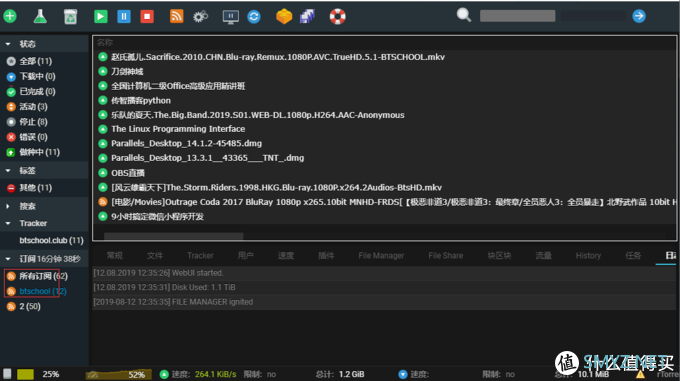Click the torrent list horizontal scrollbar
The height and width of the screenshot is (381, 680).
(x=173, y=236)
